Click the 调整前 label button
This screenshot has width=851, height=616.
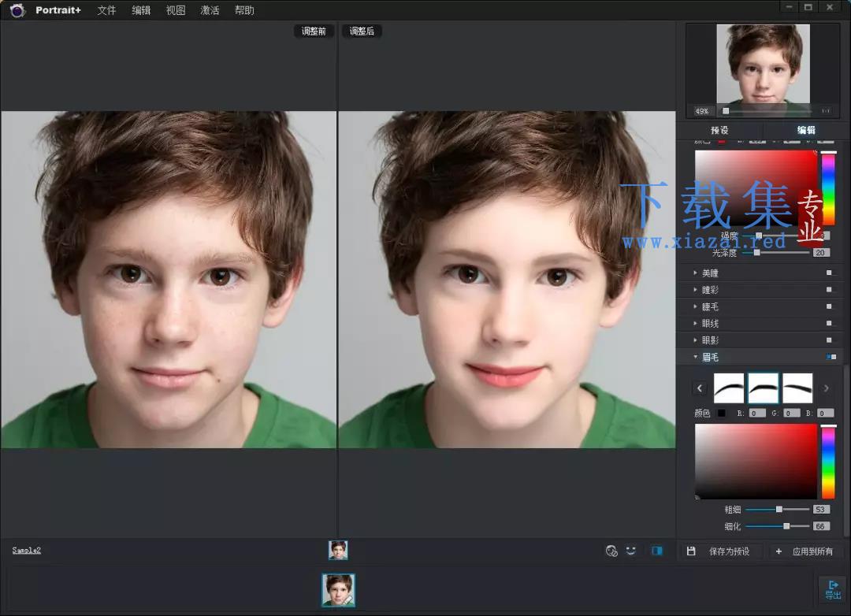tap(314, 32)
